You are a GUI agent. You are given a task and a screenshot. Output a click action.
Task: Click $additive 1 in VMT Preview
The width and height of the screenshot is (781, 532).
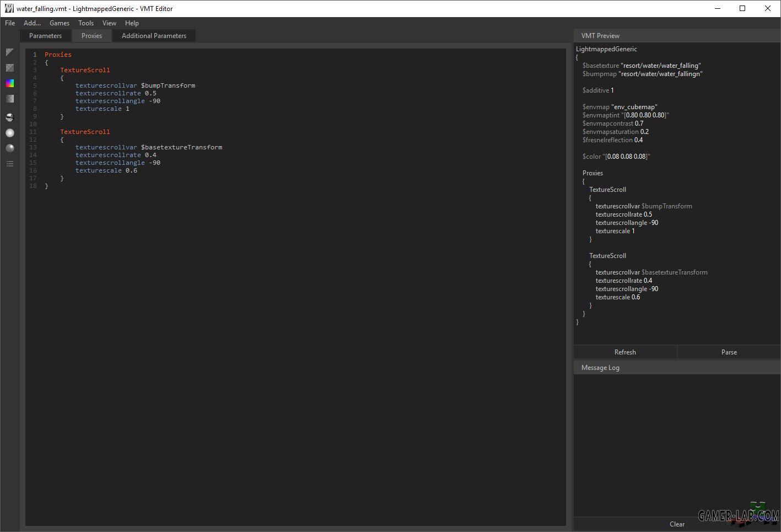pos(598,90)
